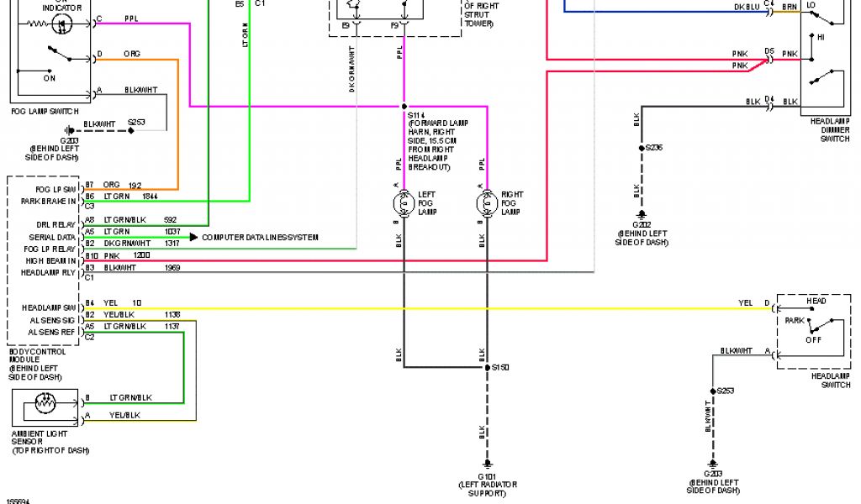Click the right fog lamp bulb symbol

[x=486, y=202]
